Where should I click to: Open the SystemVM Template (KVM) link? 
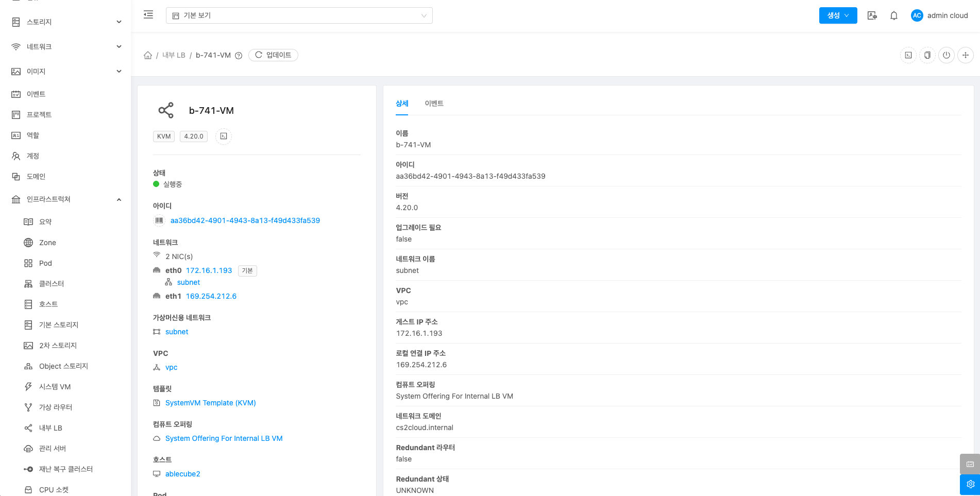click(x=210, y=403)
